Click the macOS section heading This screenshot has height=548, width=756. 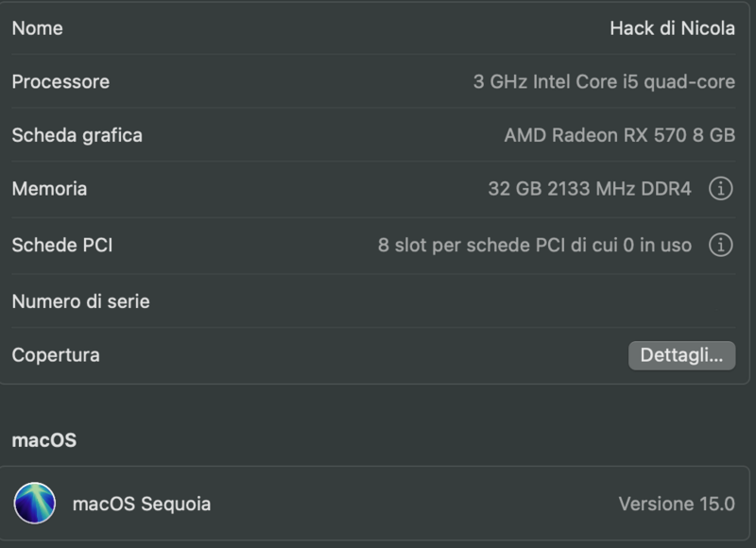44,440
